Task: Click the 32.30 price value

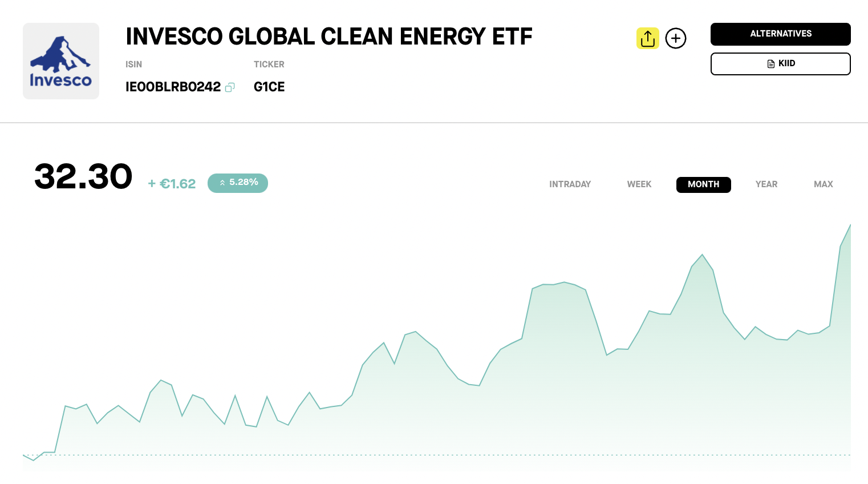Action: (83, 176)
